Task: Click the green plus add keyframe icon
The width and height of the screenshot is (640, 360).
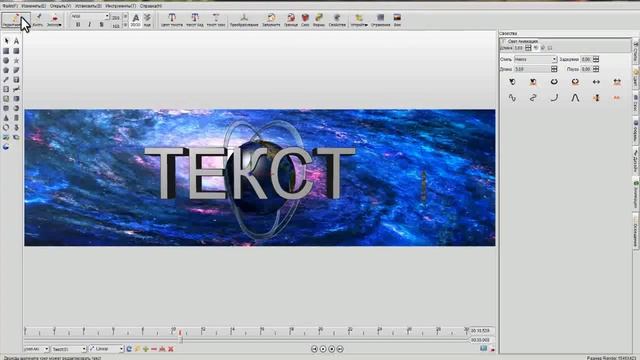Action: (145, 349)
